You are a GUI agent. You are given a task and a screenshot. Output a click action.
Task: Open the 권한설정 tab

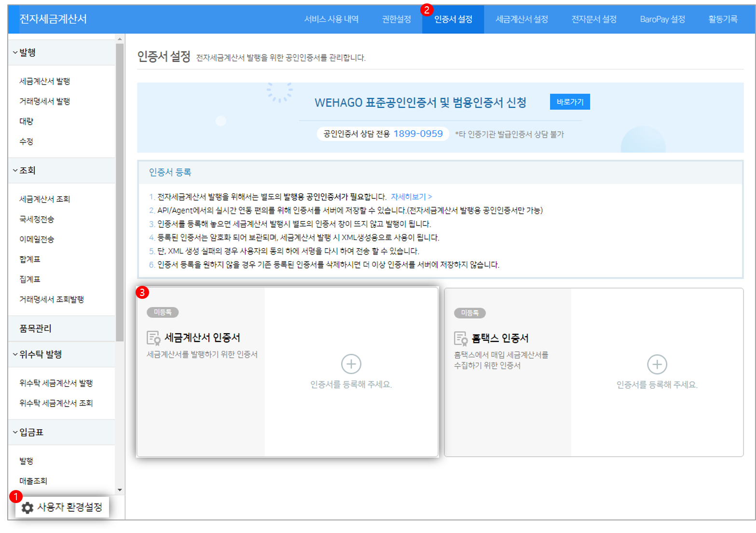pyautogui.click(x=396, y=19)
